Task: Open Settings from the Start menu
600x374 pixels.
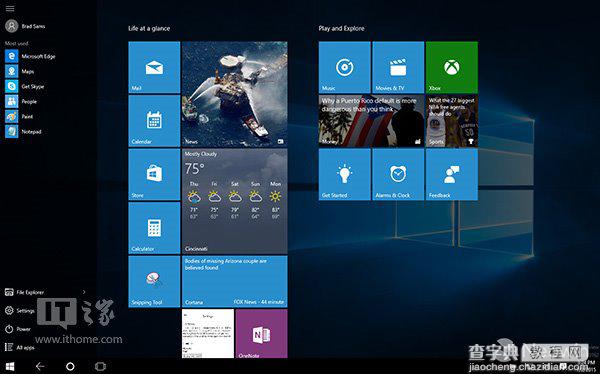Action: click(20, 310)
